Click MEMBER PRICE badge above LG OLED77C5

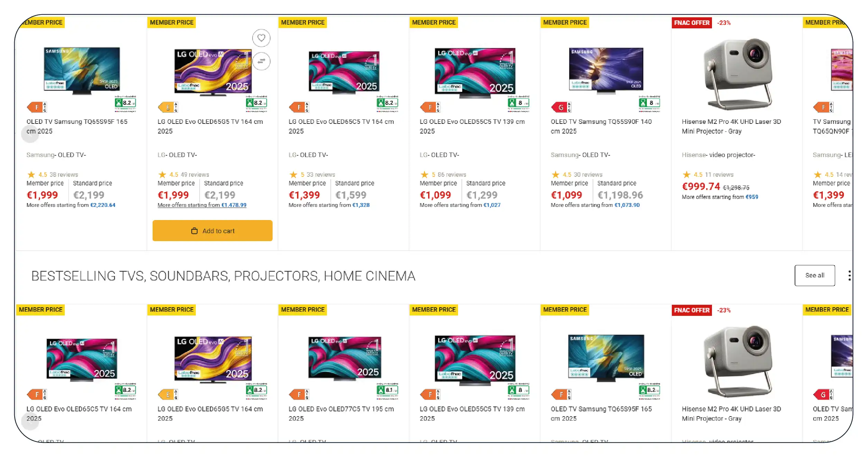point(302,310)
